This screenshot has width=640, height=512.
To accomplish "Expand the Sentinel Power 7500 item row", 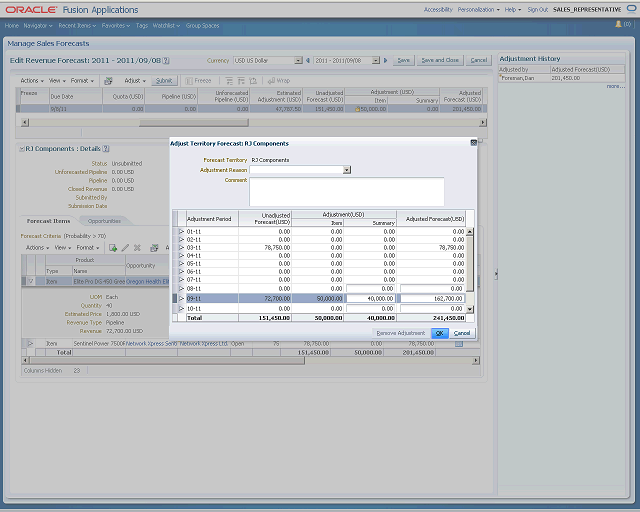I will point(31,343).
